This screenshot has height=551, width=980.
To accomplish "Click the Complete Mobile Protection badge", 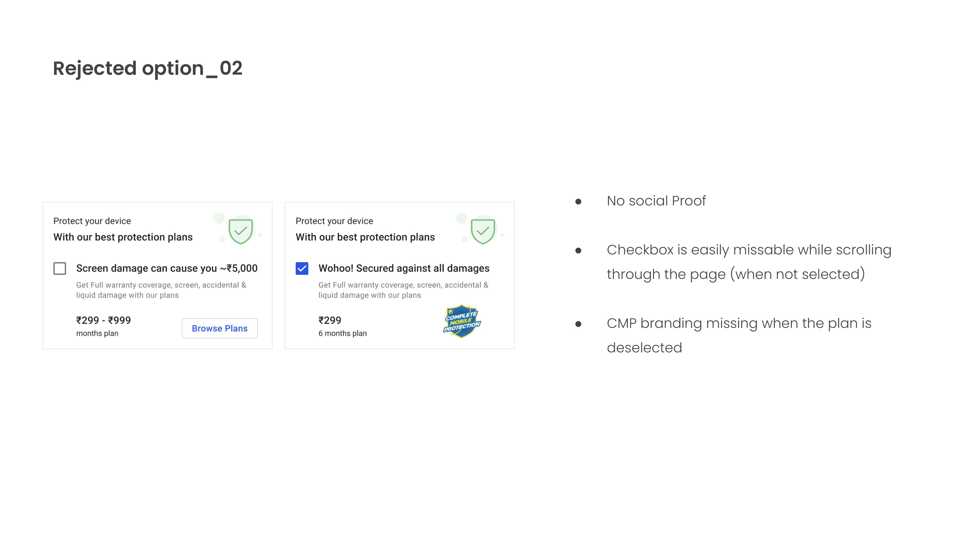I will pos(462,321).
